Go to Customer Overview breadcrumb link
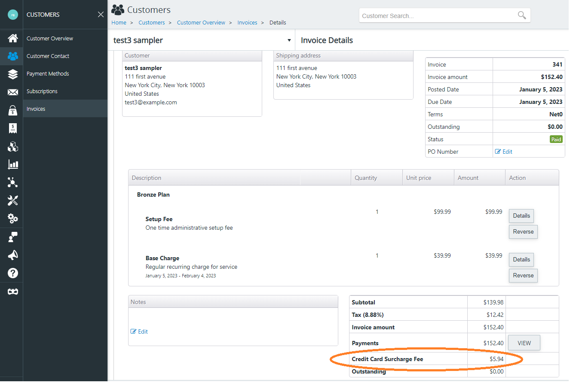This screenshot has width=576, height=392. 201,23
